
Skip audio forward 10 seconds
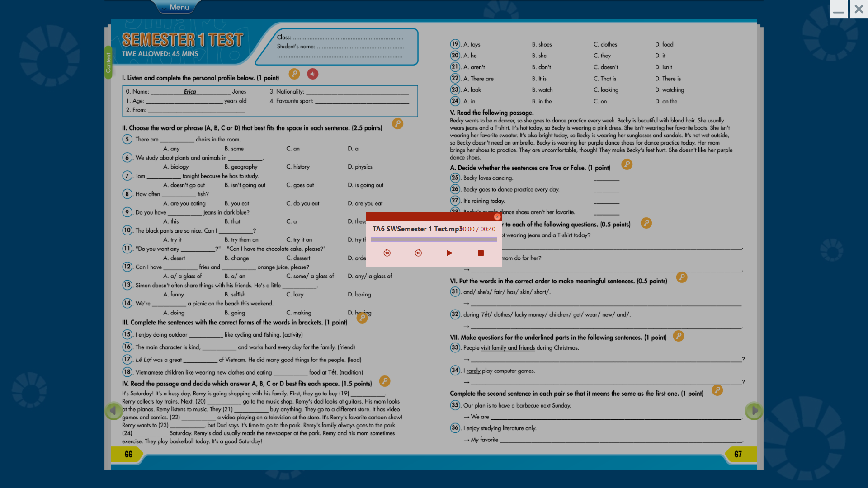418,253
